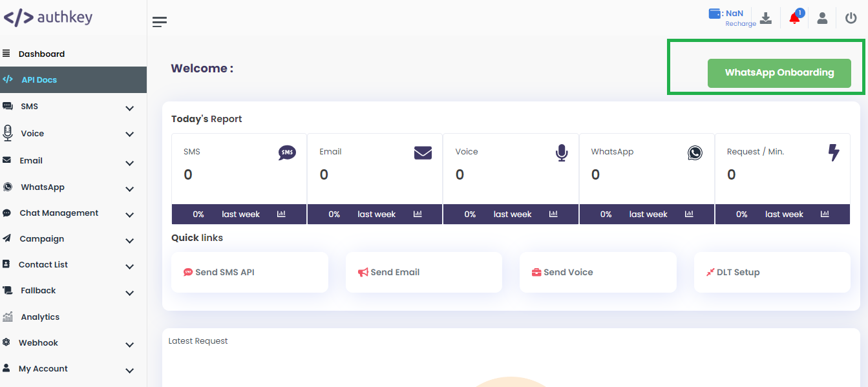The height and width of the screenshot is (387, 868).
Task: Open API Docs in the sidebar
Action: click(73, 79)
